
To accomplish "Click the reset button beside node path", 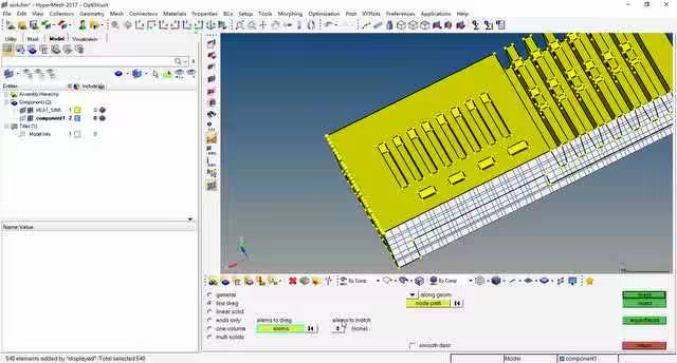I will pos(457,303).
